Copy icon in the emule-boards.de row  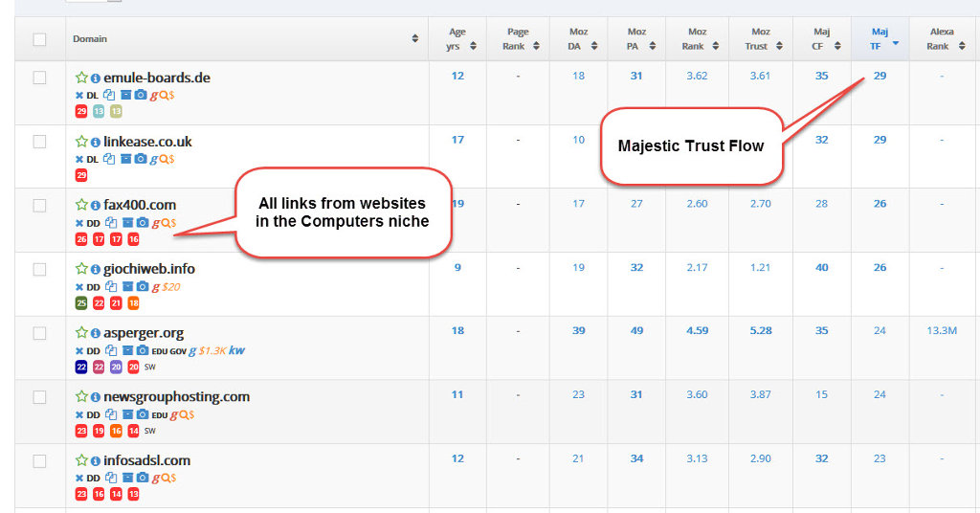109,95
